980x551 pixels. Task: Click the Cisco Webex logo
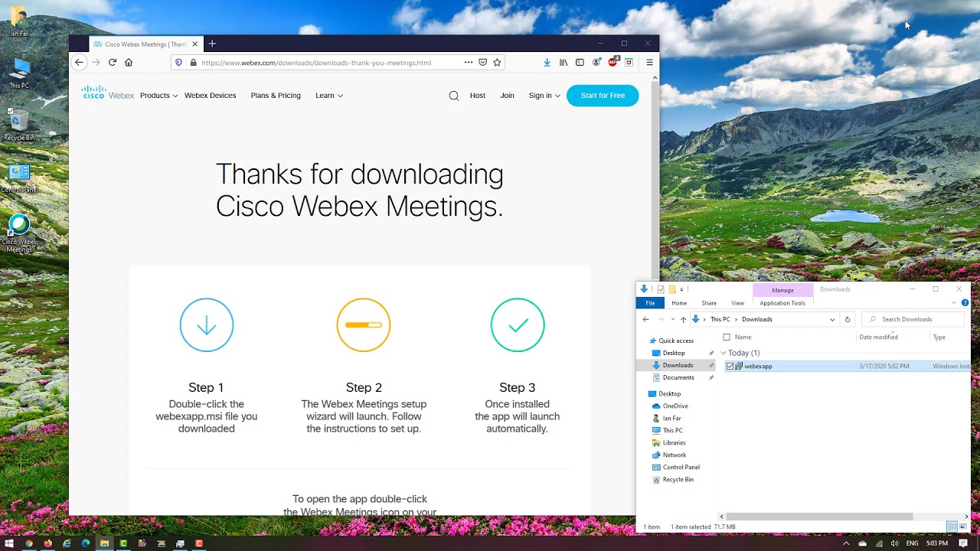[x=108, y=93]
